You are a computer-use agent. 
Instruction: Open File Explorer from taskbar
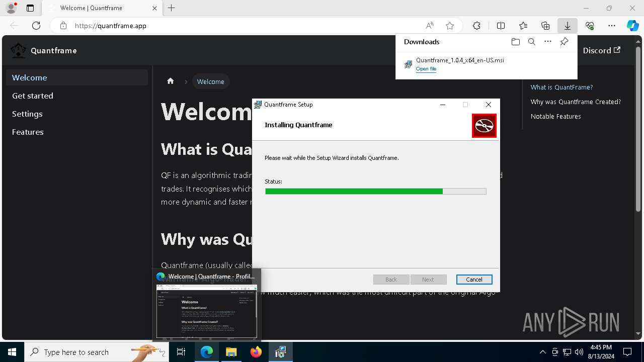click(231, 352)
